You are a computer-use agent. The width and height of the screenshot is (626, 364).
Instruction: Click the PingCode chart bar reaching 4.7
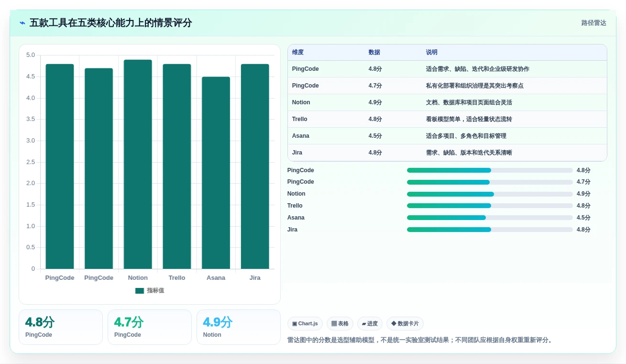coord(99,168)
